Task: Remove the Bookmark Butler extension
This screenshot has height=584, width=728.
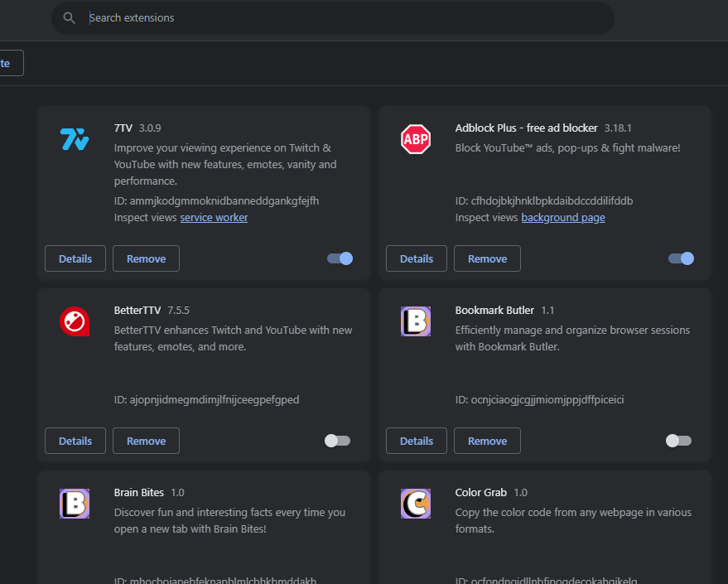Action: [488, 441]
